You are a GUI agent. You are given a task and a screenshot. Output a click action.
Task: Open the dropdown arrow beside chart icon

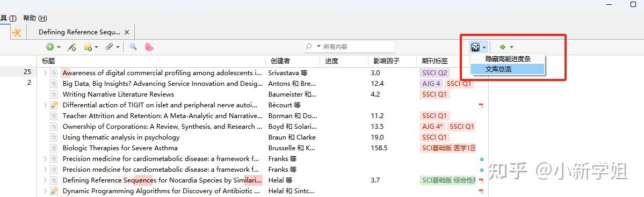pyautogui.click(x=484, y=48)
